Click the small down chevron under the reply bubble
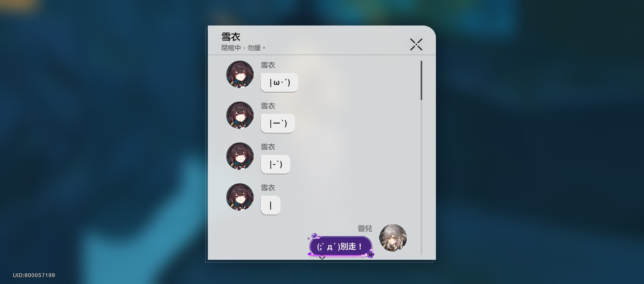 (x=322, y=256)
